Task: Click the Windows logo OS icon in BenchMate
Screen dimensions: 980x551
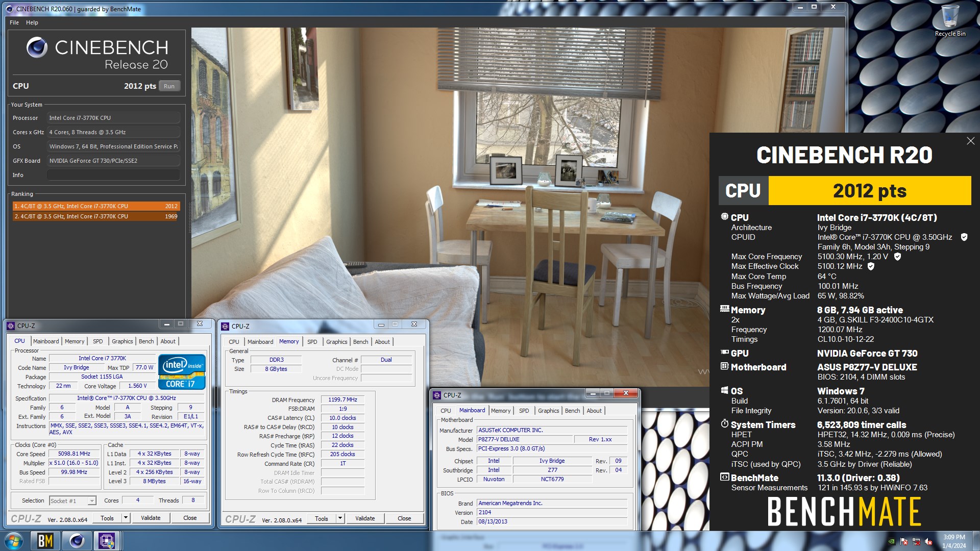Action: click(724, 390)
